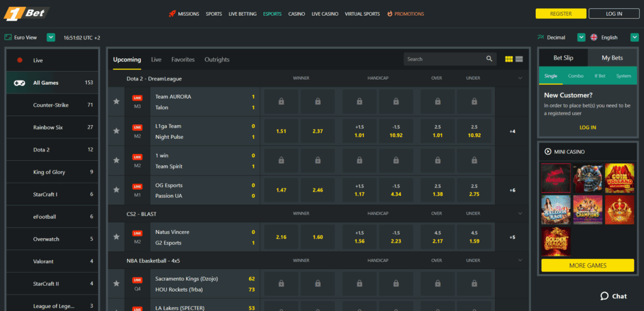Open the Euro View dropdown
This screenshot has width=644, height=311.
coord(51,37)
